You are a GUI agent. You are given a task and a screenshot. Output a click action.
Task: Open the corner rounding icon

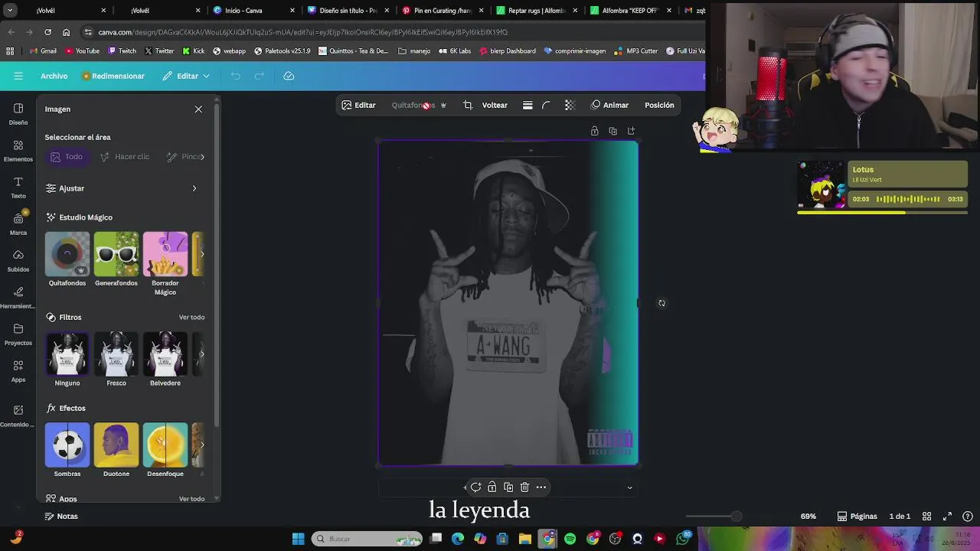click(546, 105)
